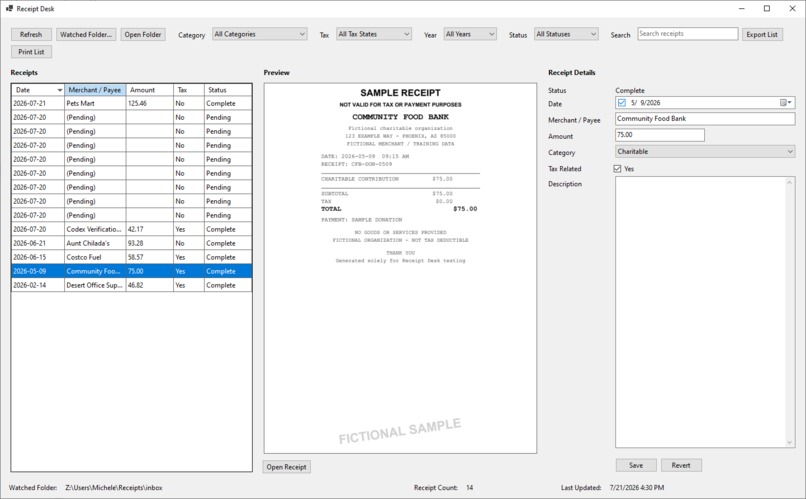Click the 46.82 amount cell
The height and width of the screenshot is (499, 806).
(x=150, y=285)
